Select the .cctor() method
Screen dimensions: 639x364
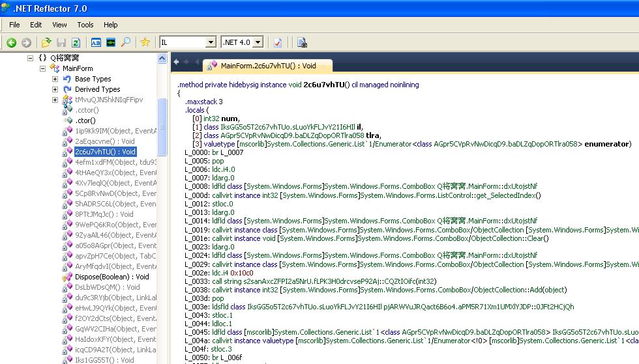[x=87, y=110]
